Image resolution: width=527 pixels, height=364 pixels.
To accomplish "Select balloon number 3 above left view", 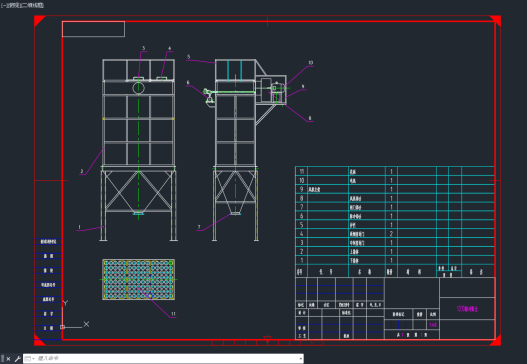I will coord(144,48).
